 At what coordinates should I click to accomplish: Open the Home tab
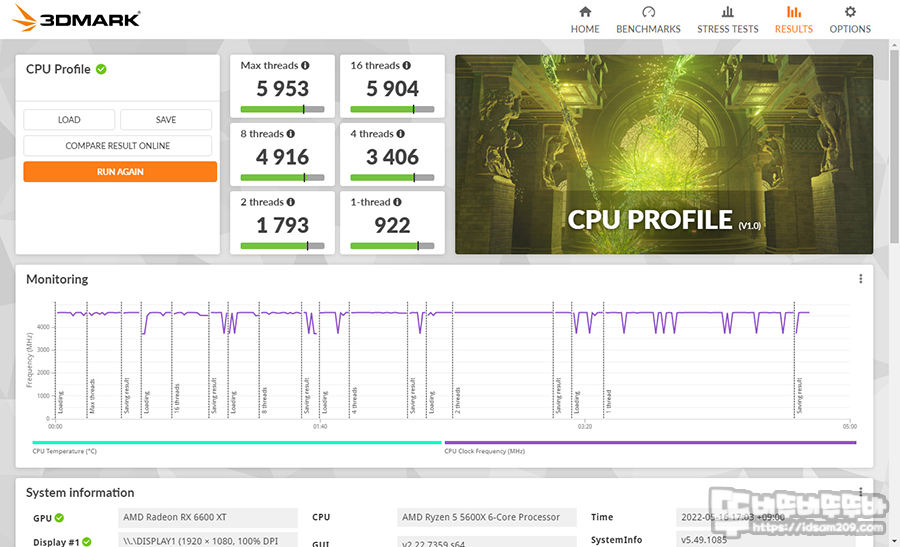pos(585,20)
